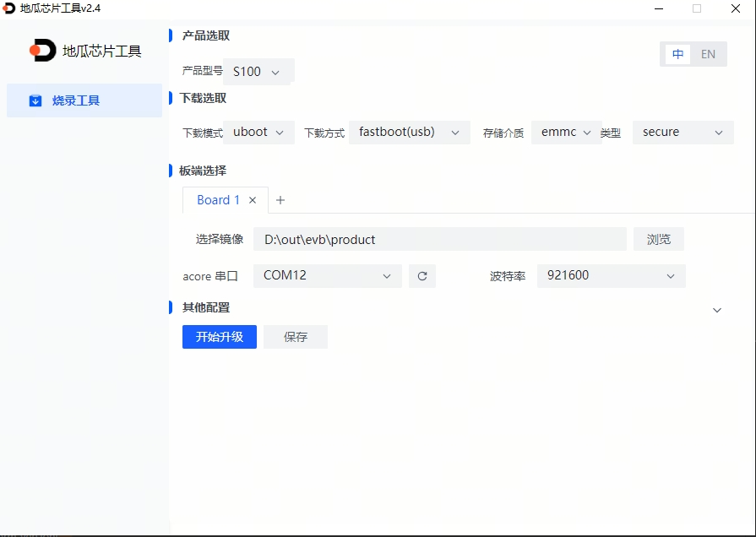
Task: Add a new board tab with plus icon
Action: (280, 200)
